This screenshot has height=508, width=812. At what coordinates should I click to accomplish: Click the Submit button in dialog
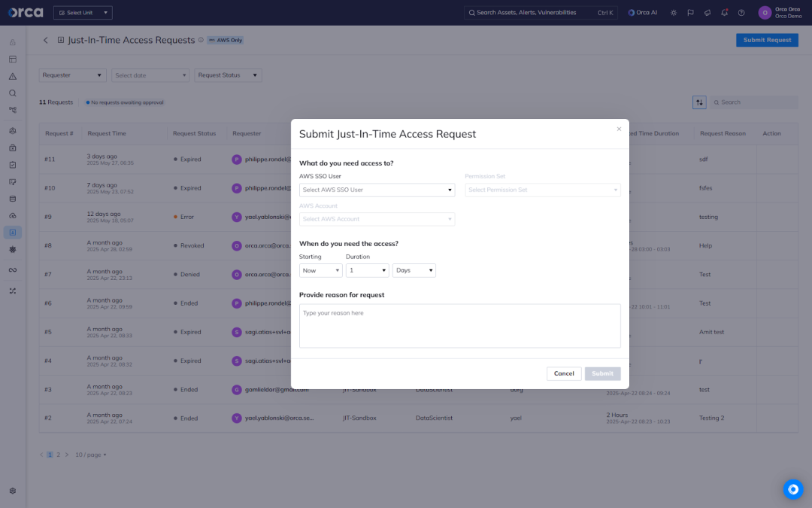(602, 373)
